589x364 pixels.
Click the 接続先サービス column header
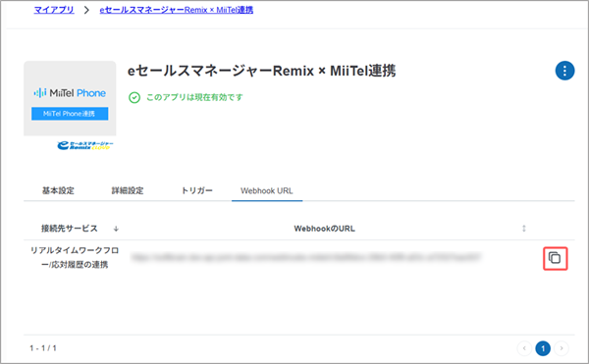coord(70,229)
